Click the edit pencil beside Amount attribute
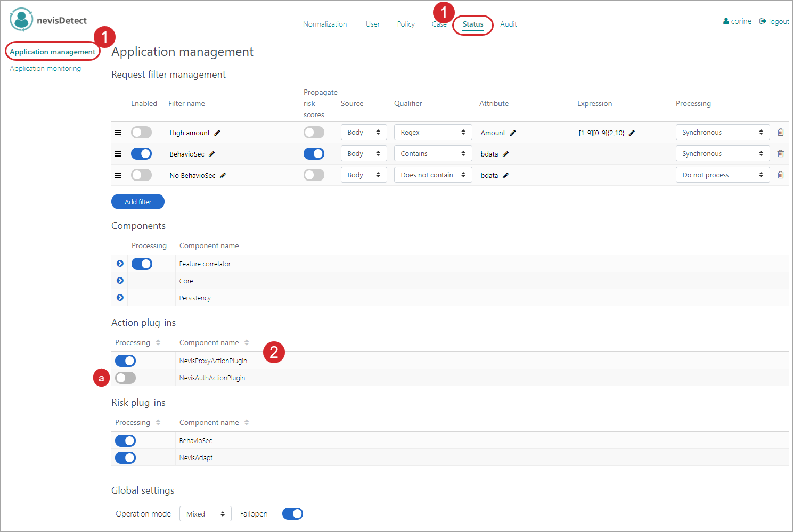Screen dimensions: 793x532 click(x=513, y=133)
